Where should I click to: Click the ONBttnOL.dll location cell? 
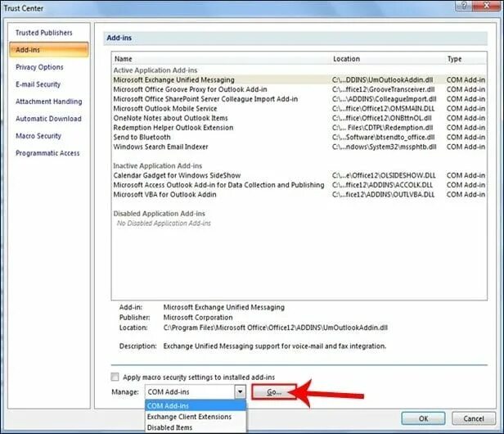[x=382, y=118]
